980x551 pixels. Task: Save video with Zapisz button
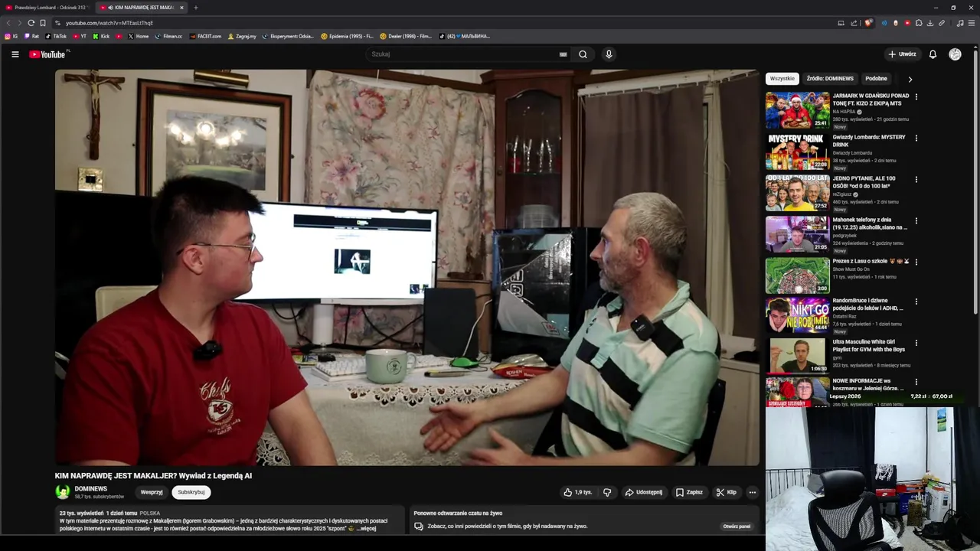(x=689, y=492)
